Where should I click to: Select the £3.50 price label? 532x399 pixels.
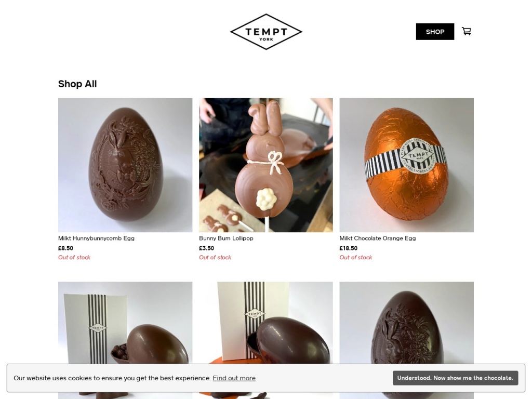click(x=206, y=248)
